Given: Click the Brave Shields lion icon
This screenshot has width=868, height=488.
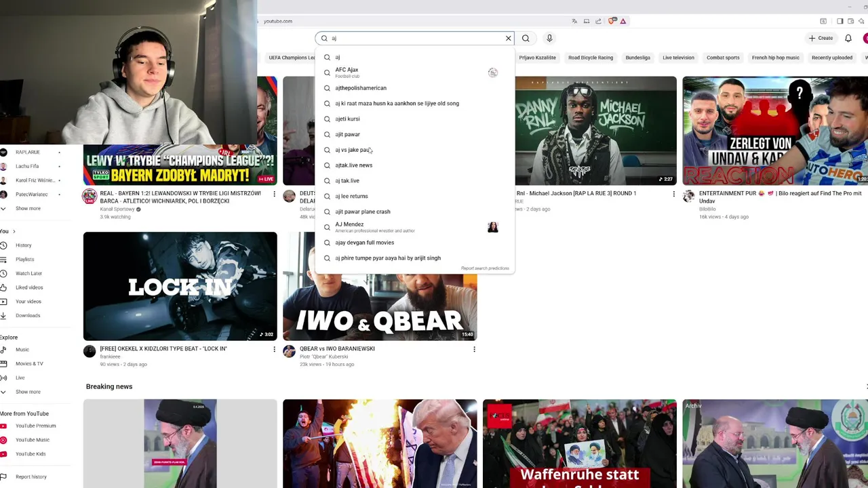Looking at the screenshot, I should pos(613,21).
